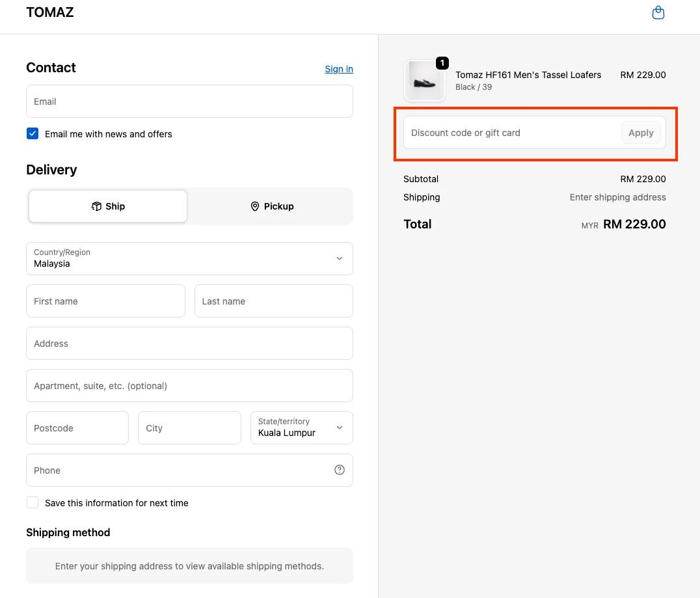Focus the Address input field
This screenshot has height=598, width=700.
coord(189,344)
